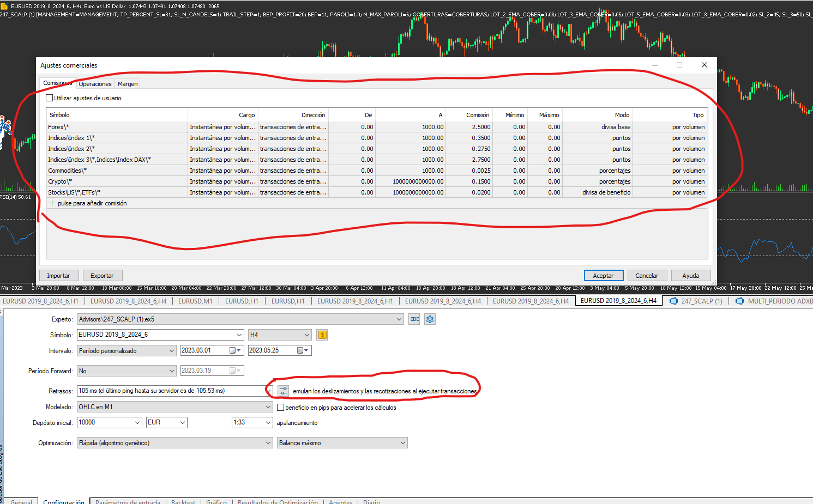Viewport: 813px width, 504px height.
Task: Click the Comisión column header
Action: click(469, 115)
